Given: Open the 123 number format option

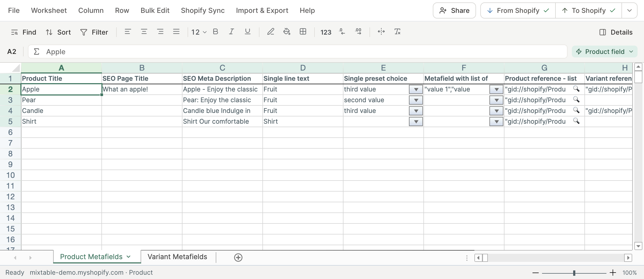Looking at the screenshot, I should [326, 32].
